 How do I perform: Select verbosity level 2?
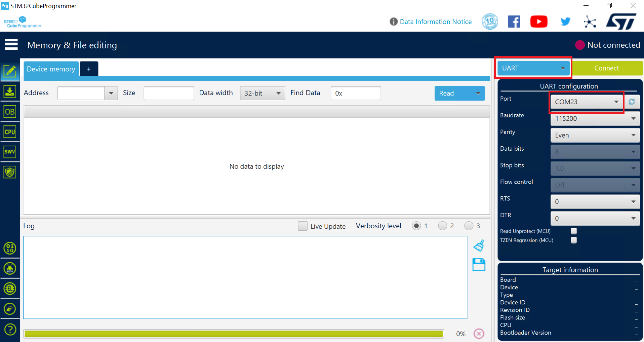pos(443,226)
